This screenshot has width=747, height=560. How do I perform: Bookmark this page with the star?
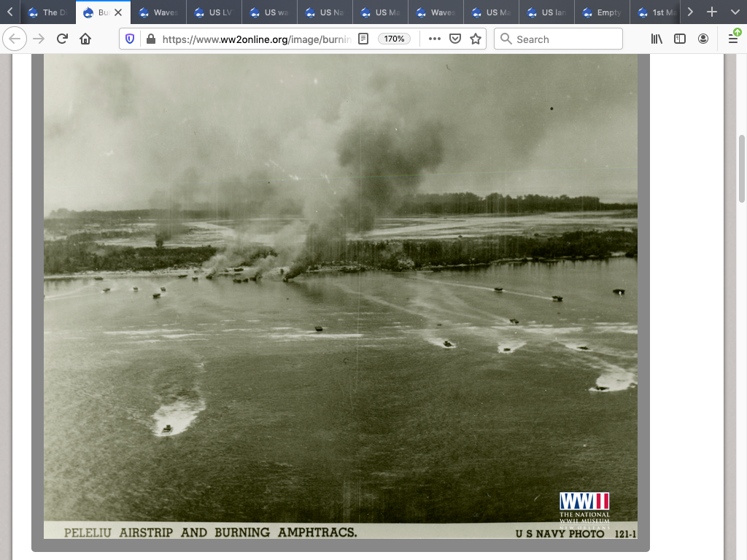point(476,39)
